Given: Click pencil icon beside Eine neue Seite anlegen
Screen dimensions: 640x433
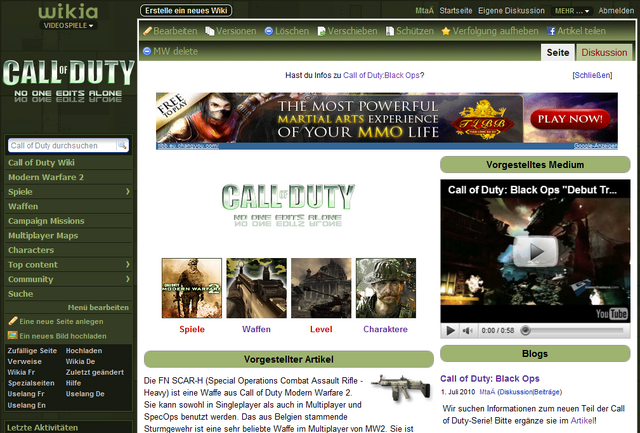Looking at the screenshot, I should pos(13,321).
